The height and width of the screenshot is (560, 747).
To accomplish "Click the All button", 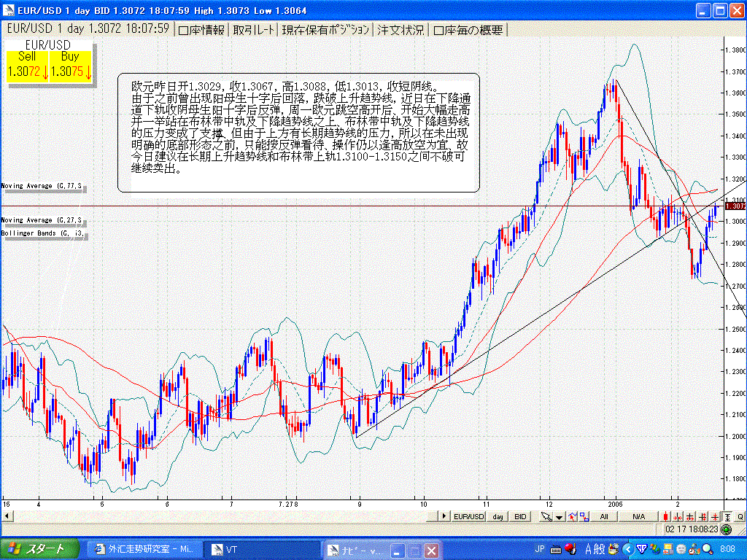I will (x=603, y=517).
